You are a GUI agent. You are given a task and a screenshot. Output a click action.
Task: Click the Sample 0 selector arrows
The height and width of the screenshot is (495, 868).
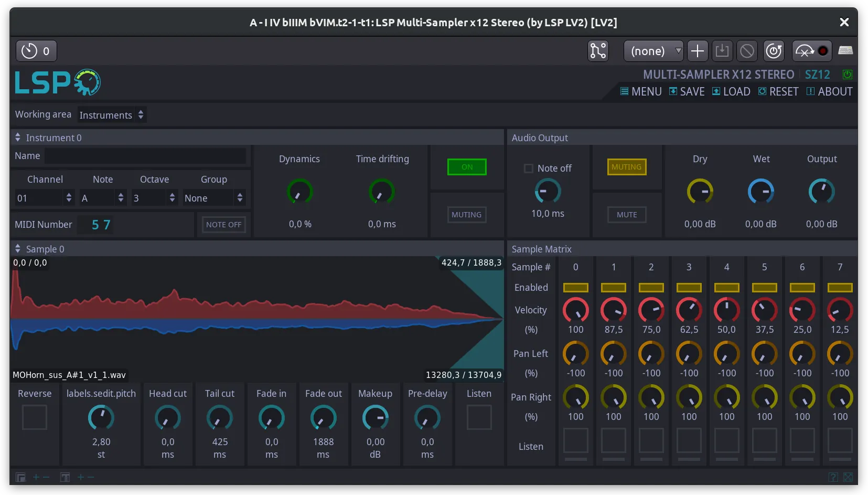click(18, 249)
